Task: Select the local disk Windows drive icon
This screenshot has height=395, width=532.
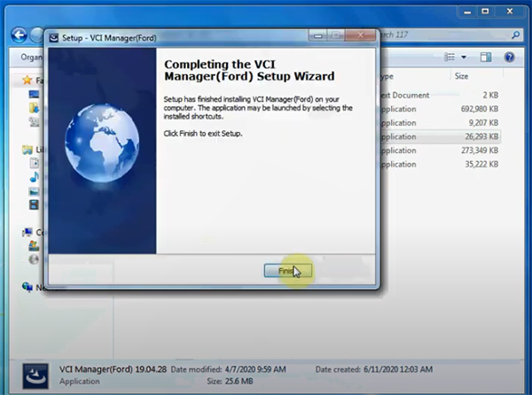Action: (34, 246)
